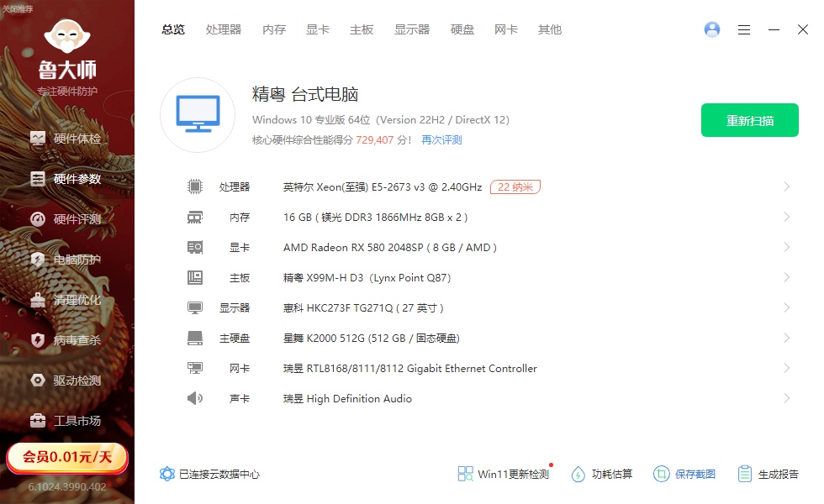The height and width of the screenshot is (504, 824).
Task: Click the 再次评测 link
Action: tap(441, 140)
